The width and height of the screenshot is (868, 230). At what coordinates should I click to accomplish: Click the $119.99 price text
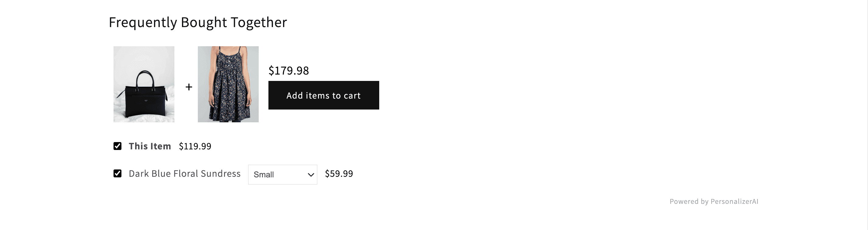pos(195,146)
